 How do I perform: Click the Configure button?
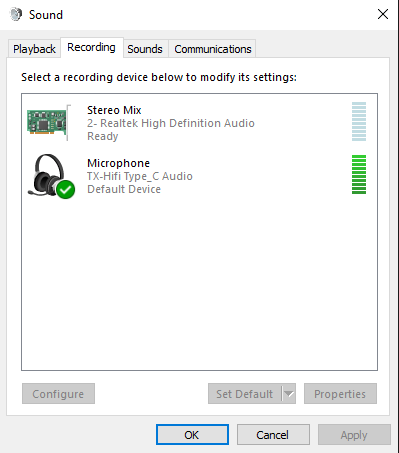[x=58, y=394]
